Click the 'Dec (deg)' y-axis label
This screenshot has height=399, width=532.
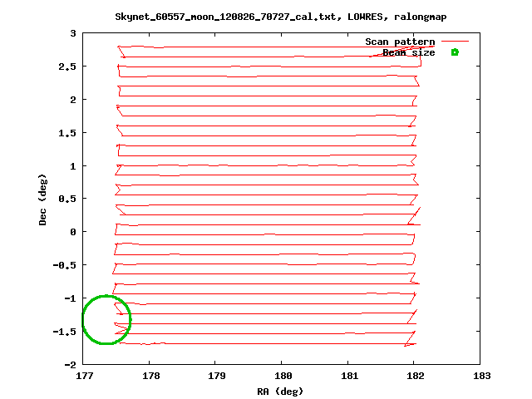pos(42,199)
